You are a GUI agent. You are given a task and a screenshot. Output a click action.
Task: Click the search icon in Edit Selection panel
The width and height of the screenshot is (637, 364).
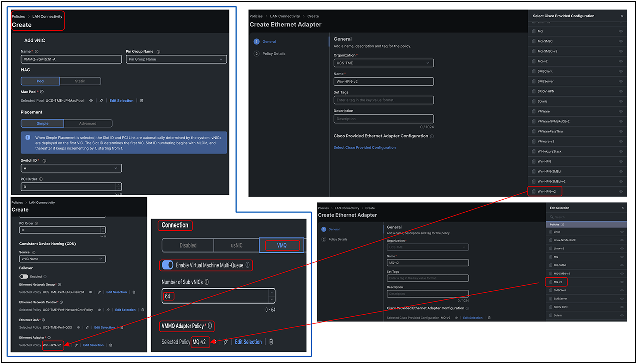tap(552, 217)
